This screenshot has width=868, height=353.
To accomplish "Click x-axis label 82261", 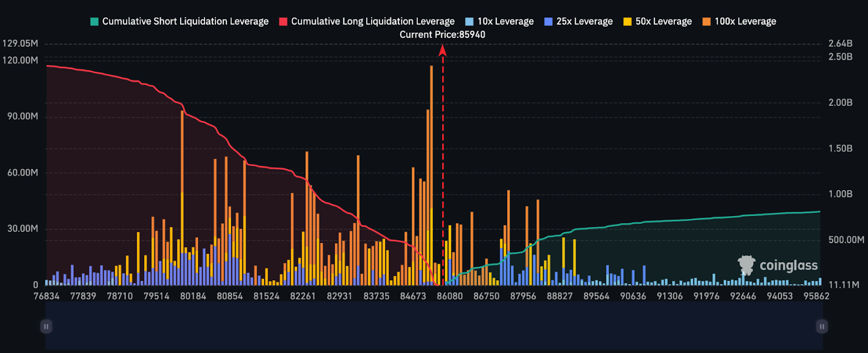I will click(x=303, y=296).
